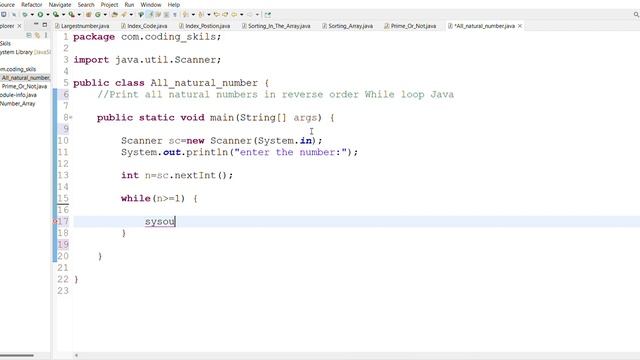The width and height of the screenshot is (640, 360).
Task: Open the Navigate menu
Action: click(60, 4)
